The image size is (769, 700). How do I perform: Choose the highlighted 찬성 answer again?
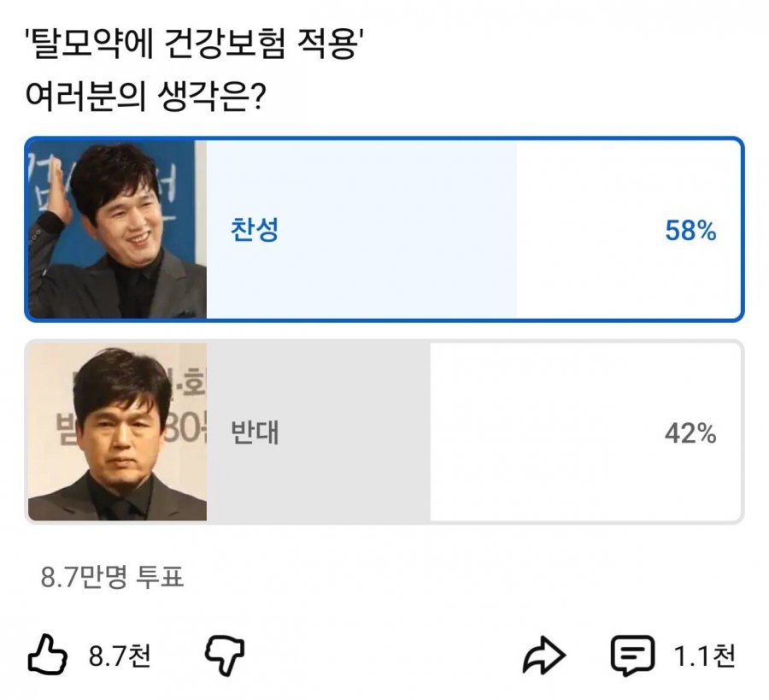click(x=384, y=227)
